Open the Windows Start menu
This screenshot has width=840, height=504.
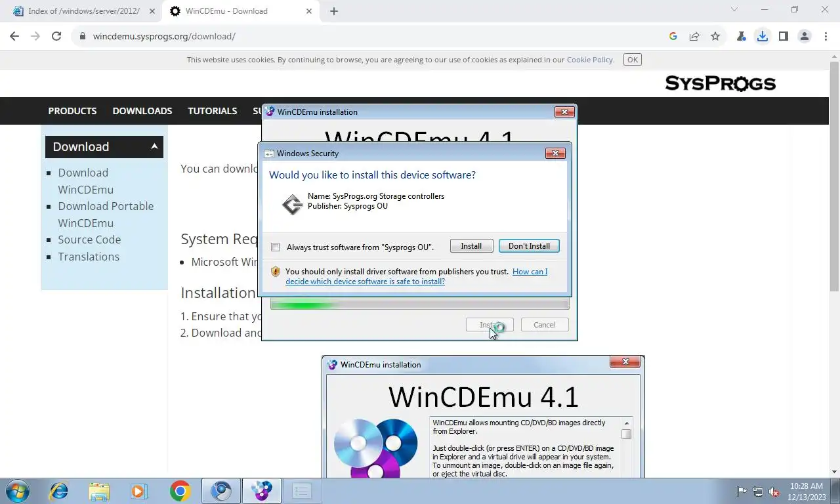(x=17, y=491)
